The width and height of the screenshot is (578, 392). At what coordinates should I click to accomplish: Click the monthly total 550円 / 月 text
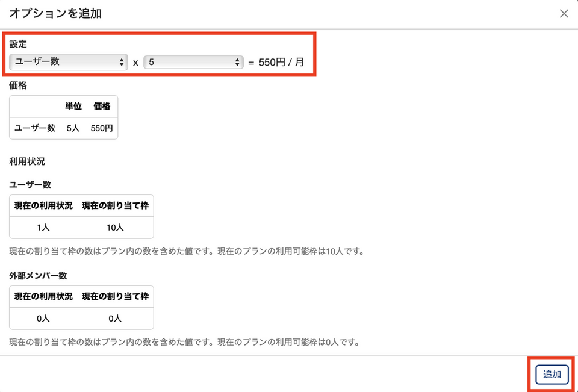pos(281,62)
